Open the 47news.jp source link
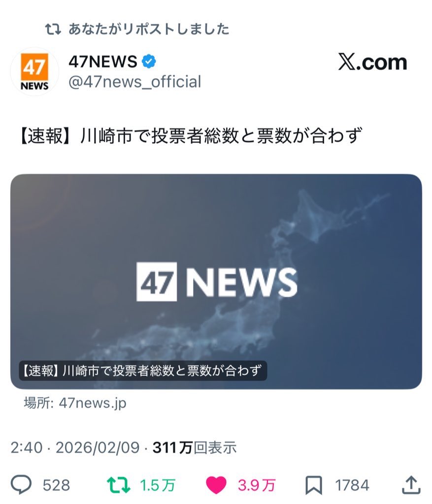This screenshot has height=504, width=432. 75,403
